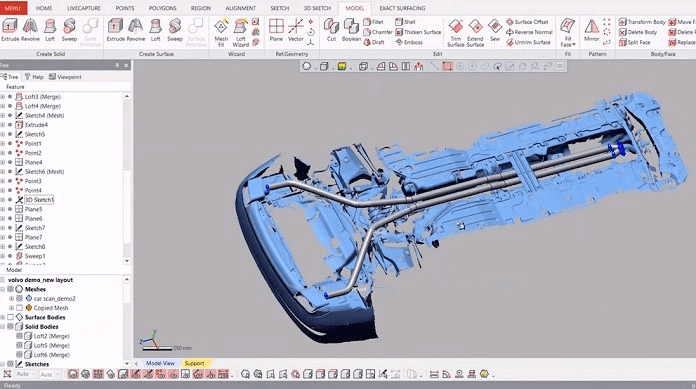Toggle visibility of Sketch5 feature
696x389 pixels.
point(10,134)
